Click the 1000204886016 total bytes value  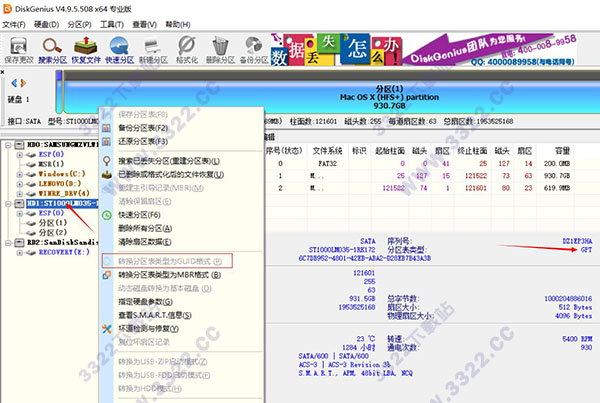[x=568, y=299]
